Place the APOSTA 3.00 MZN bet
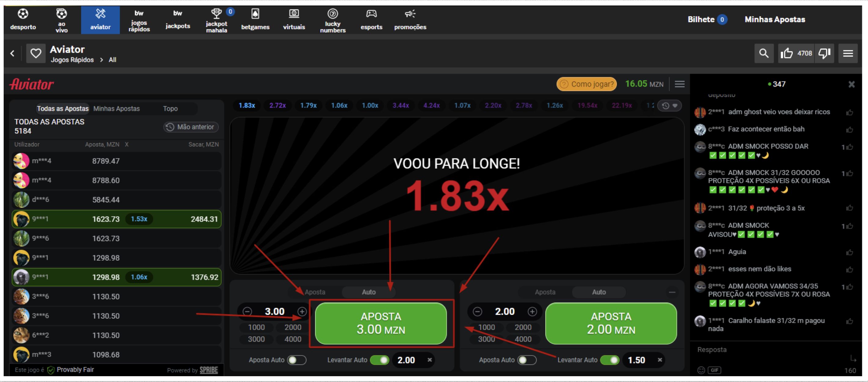The height and width of the screenshot is (382, 868). (x=381, y=323)
